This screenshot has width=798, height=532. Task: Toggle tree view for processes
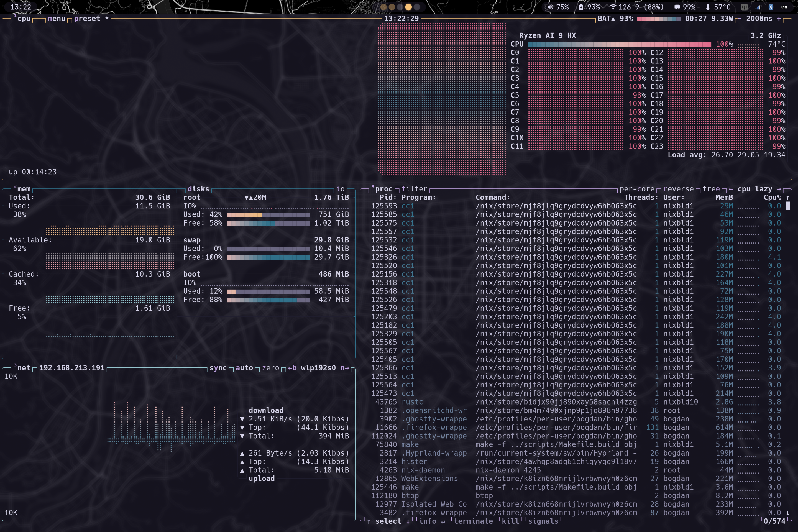[711, 189]
